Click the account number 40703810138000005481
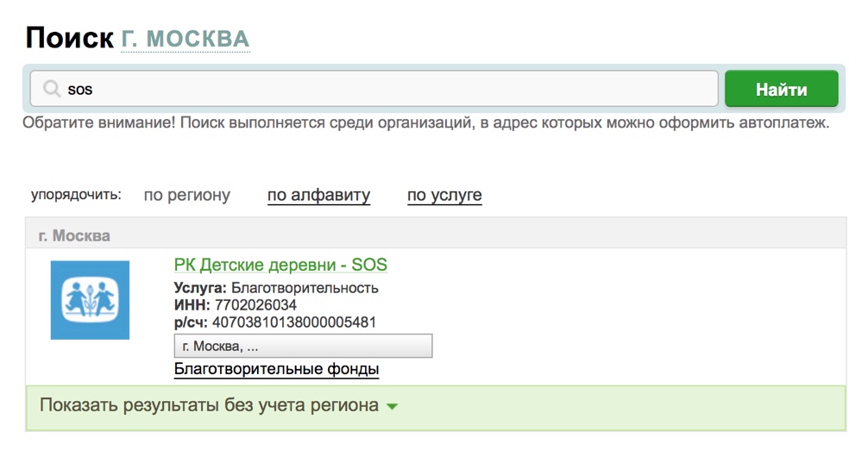 (293, 322)
